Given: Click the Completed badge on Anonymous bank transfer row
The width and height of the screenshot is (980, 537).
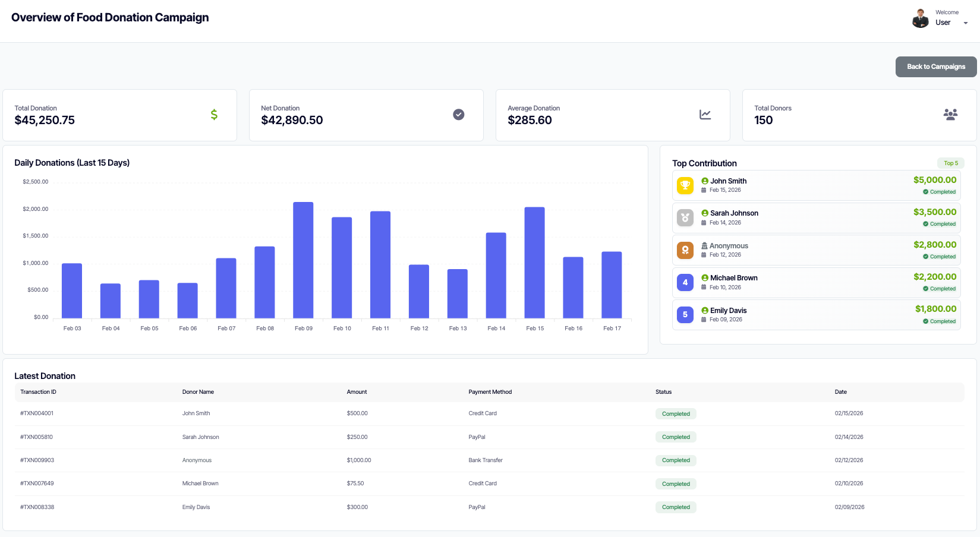Looking at the screenshot, I should tap(675, 460).
